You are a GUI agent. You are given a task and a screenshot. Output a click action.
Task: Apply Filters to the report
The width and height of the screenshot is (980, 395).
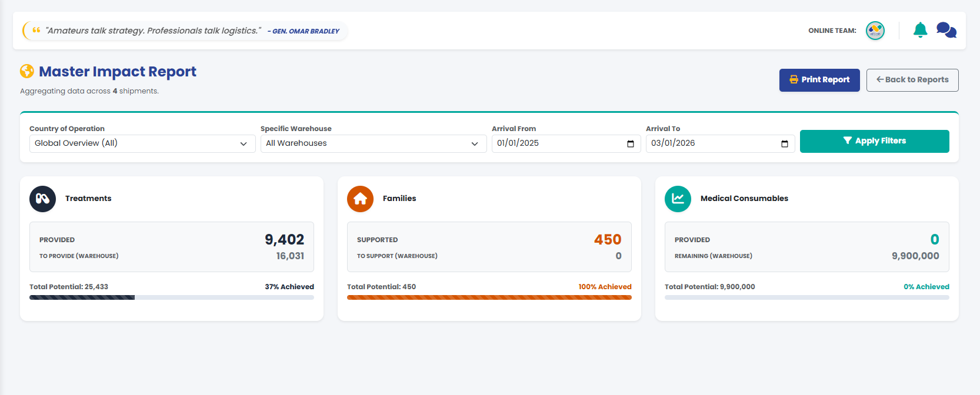[x=875, y=141]
